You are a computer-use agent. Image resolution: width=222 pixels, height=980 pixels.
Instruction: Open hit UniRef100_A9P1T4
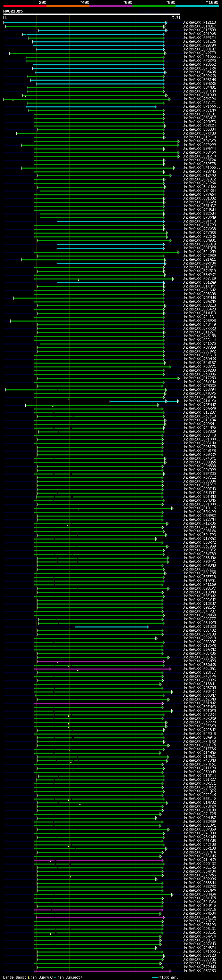pos(199,38)
